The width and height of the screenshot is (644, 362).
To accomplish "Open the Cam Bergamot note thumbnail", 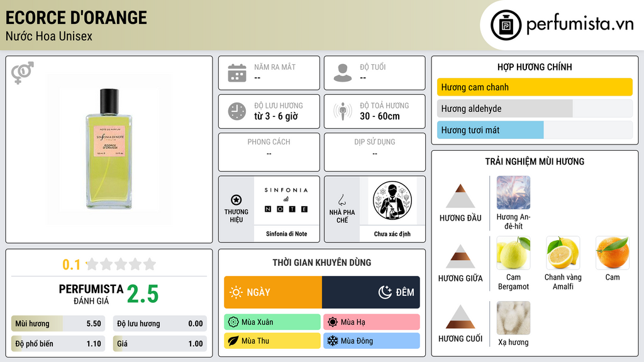I will click(513, 253).
